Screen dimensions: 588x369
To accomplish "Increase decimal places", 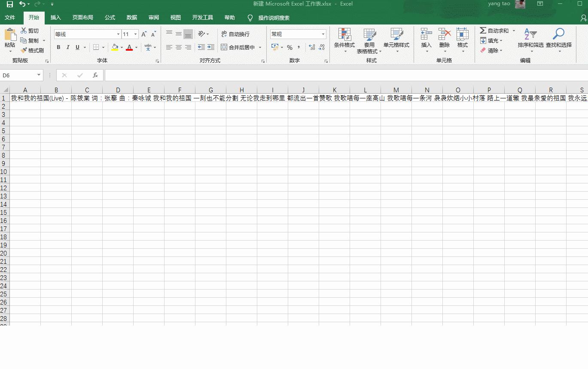I will click(x=312, y=47).
